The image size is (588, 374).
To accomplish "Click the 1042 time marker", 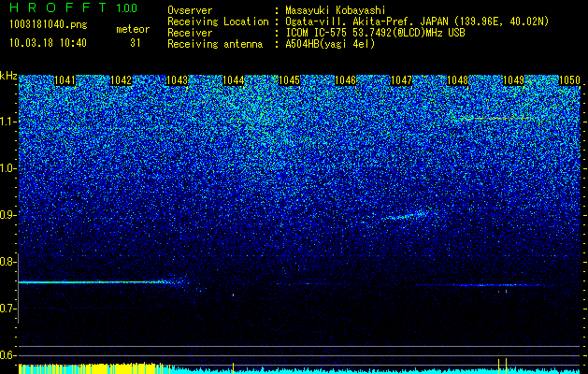I will coord(122,80).
